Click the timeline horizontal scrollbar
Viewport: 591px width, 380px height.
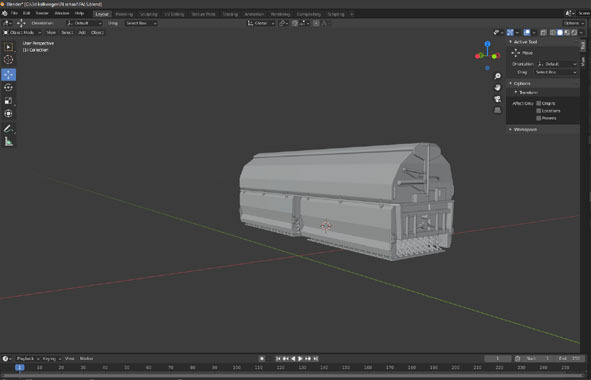click(294, 376)
